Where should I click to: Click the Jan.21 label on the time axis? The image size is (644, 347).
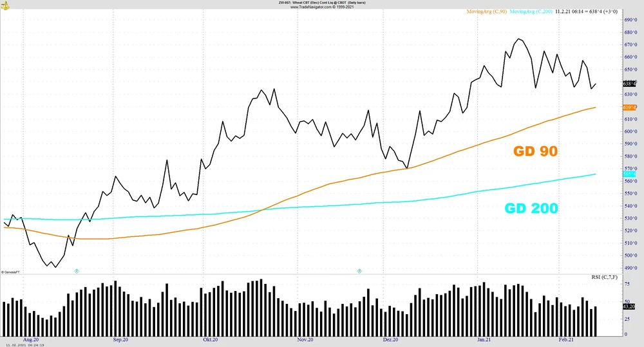484,339
